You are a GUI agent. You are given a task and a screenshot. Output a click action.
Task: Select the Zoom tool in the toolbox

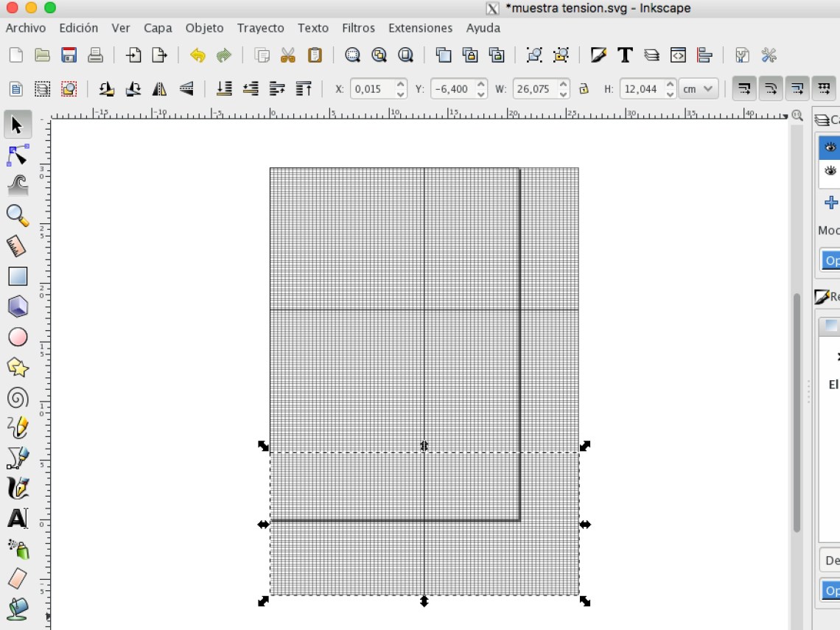click(18, 215)
